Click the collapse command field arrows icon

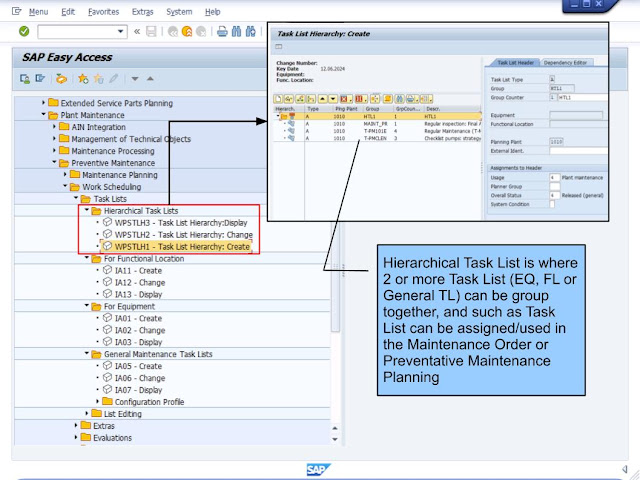(x=137, y=31)
